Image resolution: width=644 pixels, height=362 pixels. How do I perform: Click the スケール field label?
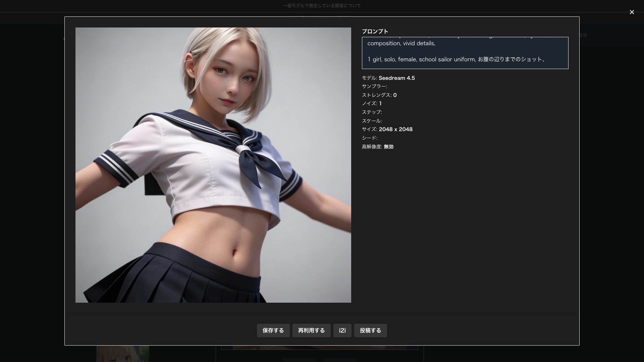(x=371, y=121)
